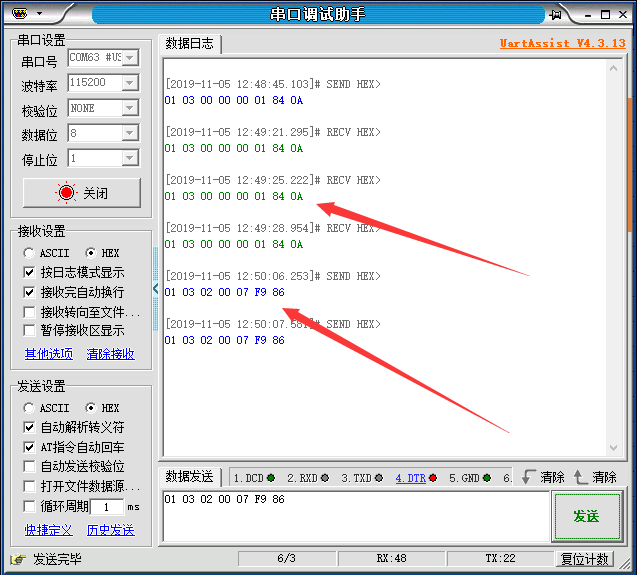Click the red port-open indicator icon
The width and height of the screenshot is (637, 575).
point(66,193)
